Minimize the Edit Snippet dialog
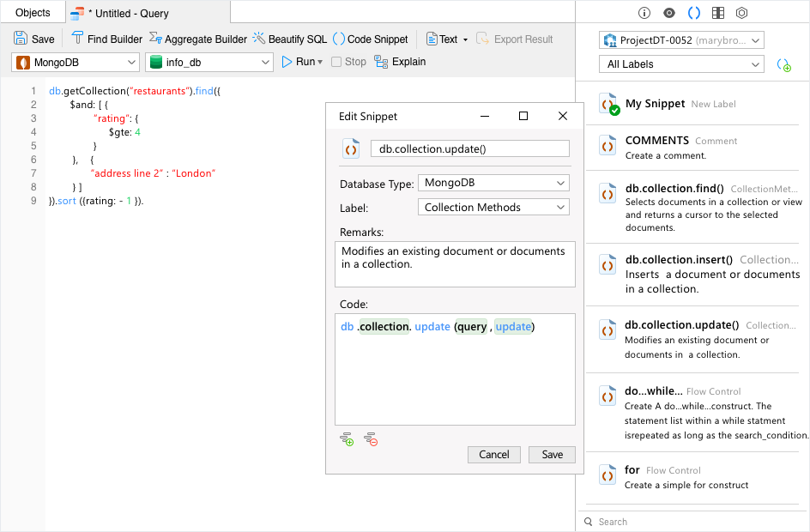This screenshot has height=532, width=810. click(485, 116)
